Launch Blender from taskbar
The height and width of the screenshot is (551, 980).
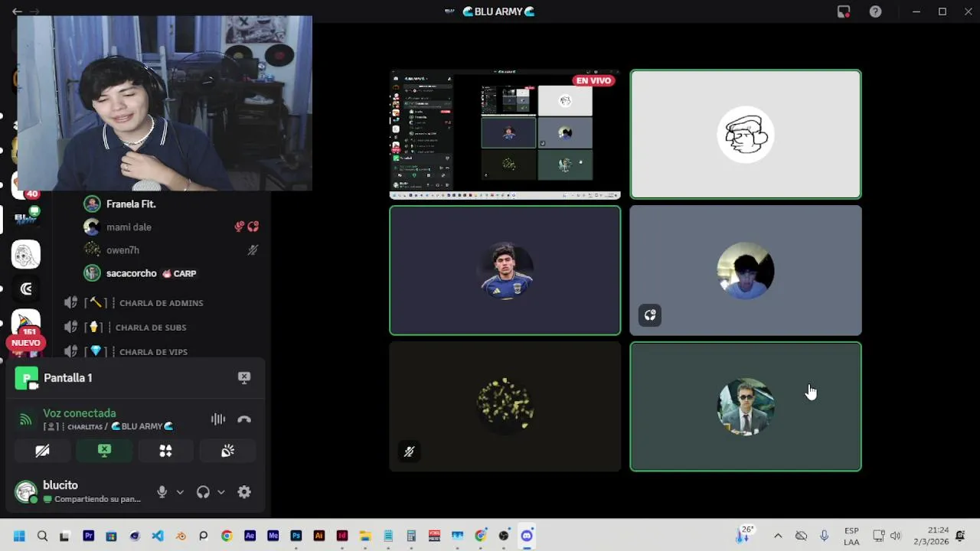tap(181, 536)
